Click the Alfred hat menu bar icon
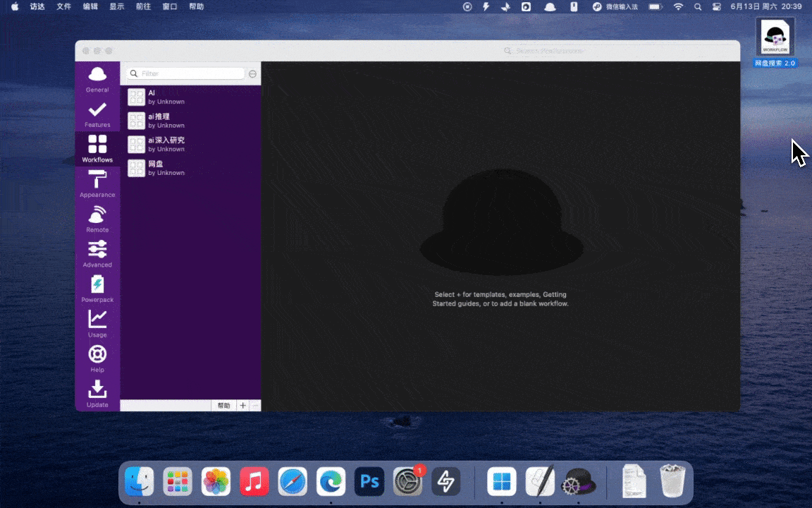812x508 pixels. click(550, 7)
